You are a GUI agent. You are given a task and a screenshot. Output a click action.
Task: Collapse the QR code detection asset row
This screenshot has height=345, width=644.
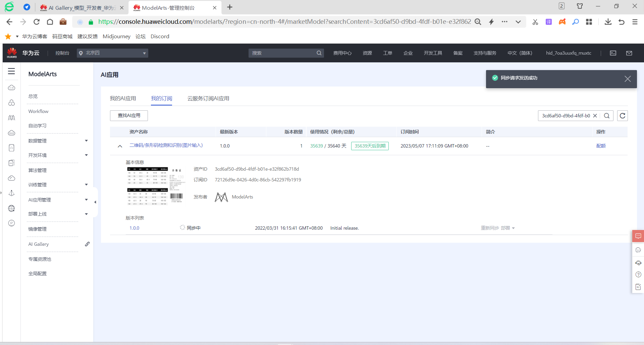point(120,146)
